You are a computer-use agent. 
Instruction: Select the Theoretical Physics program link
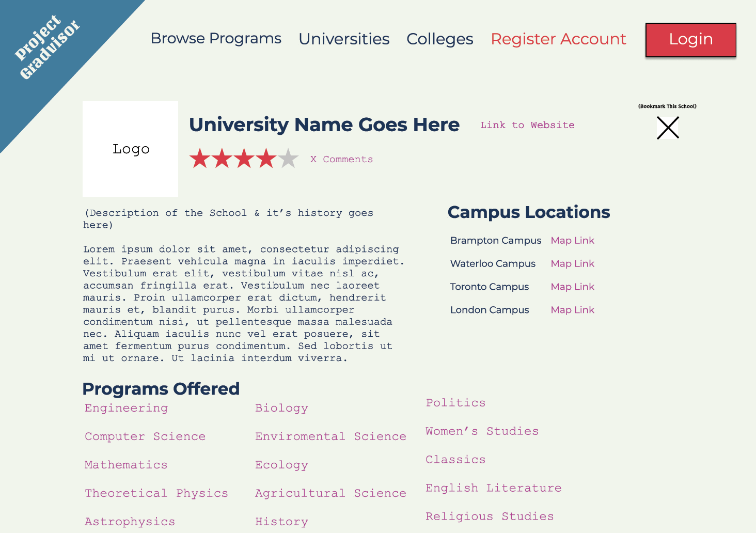pyautogui.click(x=156, y=493)
